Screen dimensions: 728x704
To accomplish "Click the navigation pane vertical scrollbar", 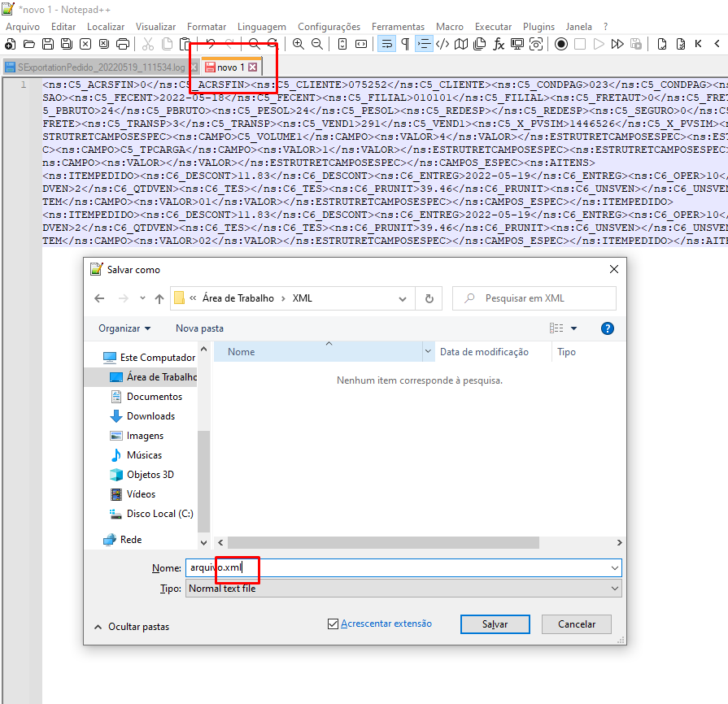I will click(x=203, y=482).
